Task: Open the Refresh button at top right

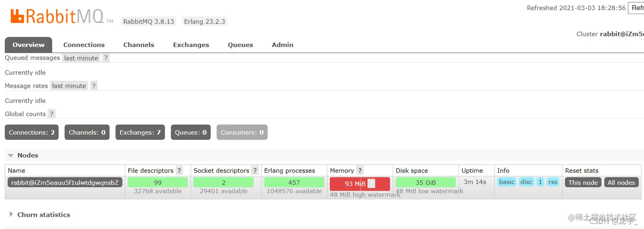Action: point(636,8)
